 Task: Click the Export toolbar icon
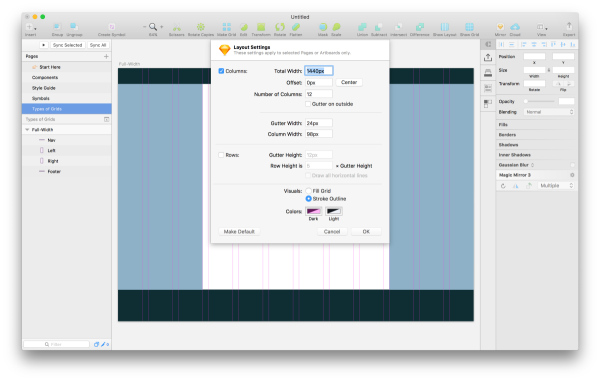click(x=569, y=26)
